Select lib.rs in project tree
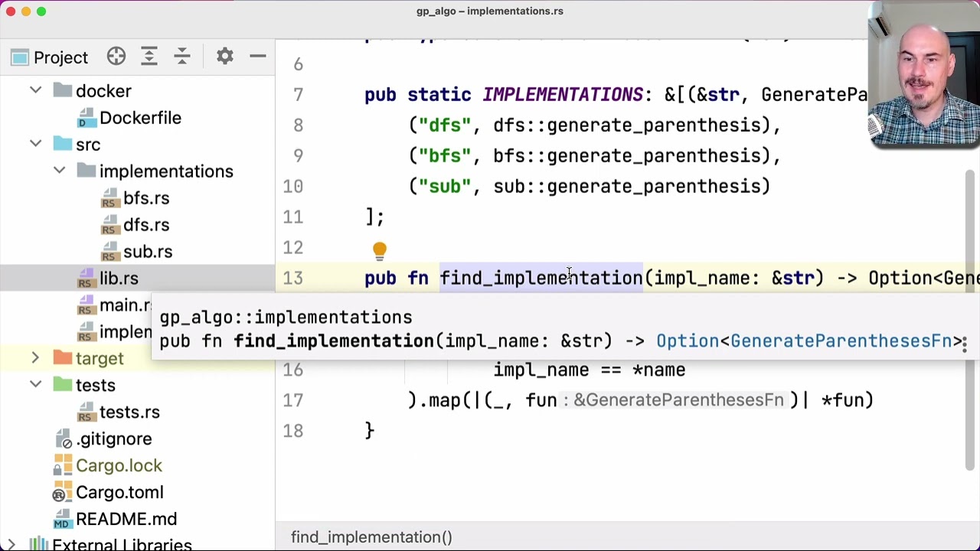This screenshot has width=980, height=551. point(119,279)
